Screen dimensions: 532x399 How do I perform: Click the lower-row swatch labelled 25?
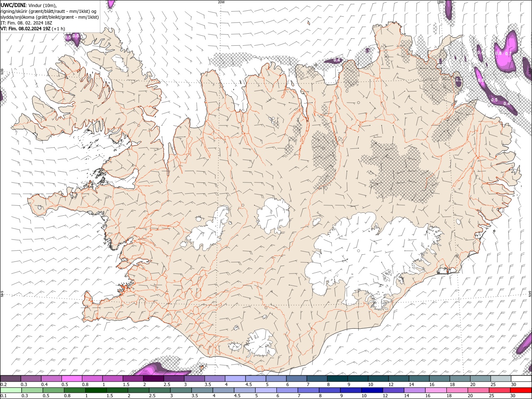(499, 390)
